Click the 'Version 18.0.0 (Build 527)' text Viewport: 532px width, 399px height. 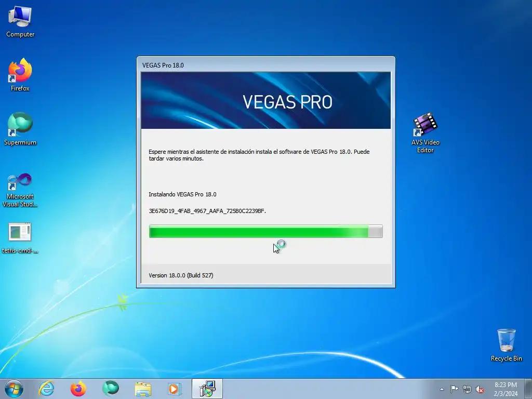[181, 275]
